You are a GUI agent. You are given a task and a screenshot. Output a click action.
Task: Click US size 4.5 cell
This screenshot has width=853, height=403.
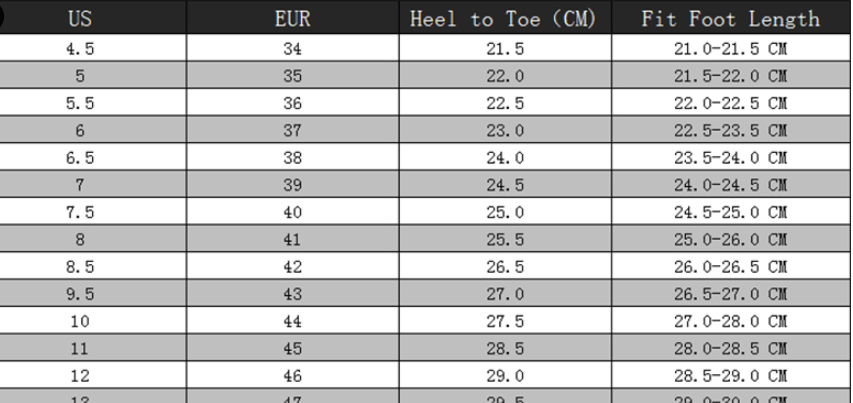[80, 48]
